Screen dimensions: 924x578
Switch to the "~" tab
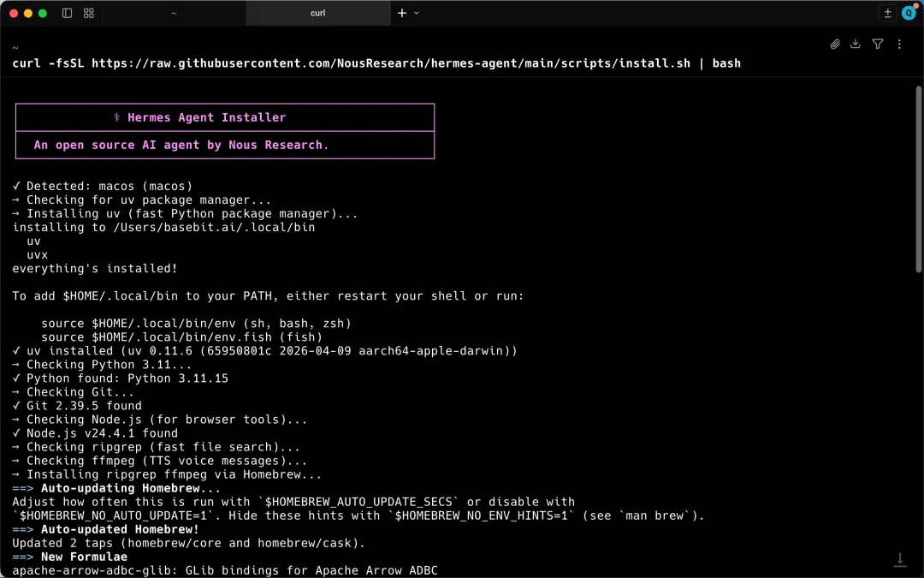tap(174, 13)
